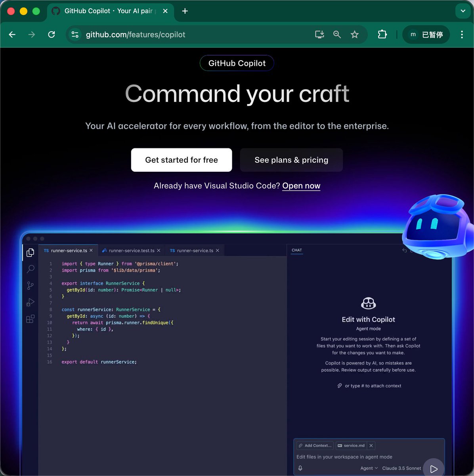Viewport: 474px width, 476px height.
Task: Click the microphone voice input icon
Action: (x=300, y=468)
